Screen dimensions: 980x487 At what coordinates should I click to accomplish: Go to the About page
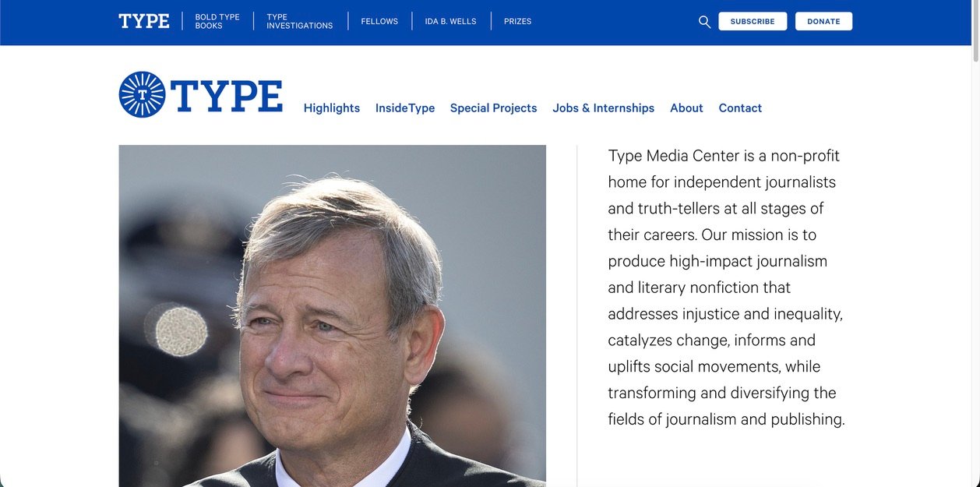[x=686, y=108]
